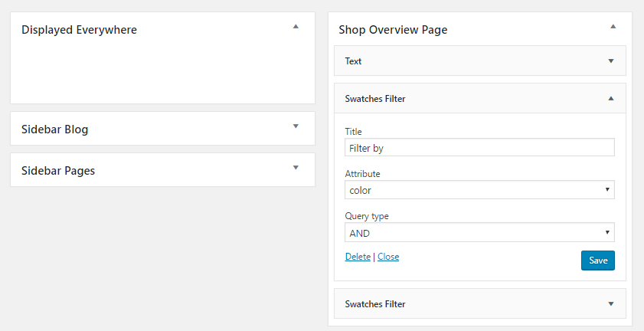Select the Displayed Everywhere heading
Viewport: 644px width, 331px height.
pyautogui.click(x=79, y=30)
